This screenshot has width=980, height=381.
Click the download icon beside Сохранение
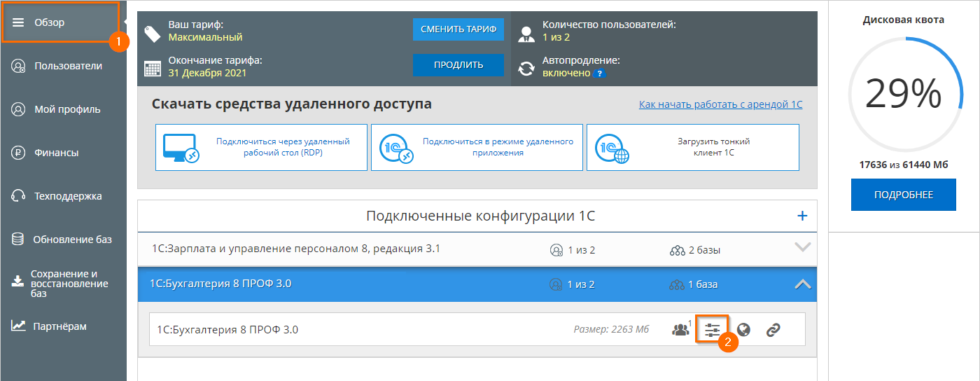click(17, 282)
